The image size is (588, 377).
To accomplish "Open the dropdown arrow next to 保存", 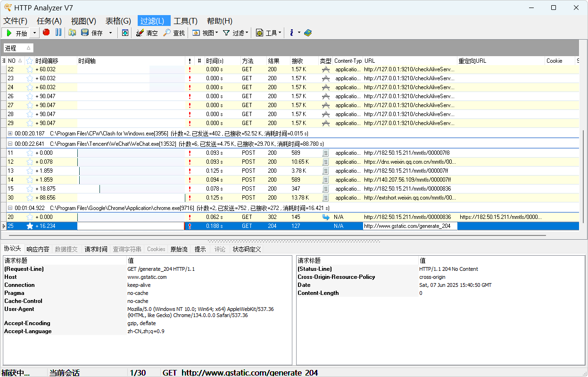I will 111,33.
